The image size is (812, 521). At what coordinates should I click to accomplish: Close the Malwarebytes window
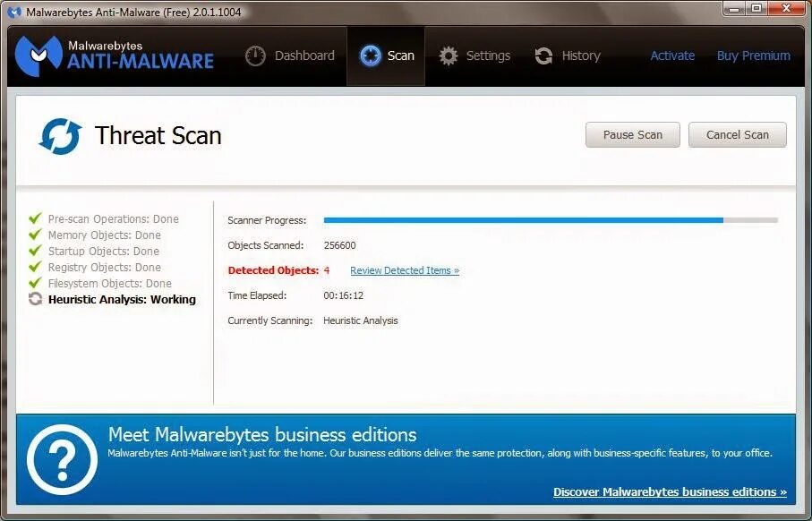(786, 8)
